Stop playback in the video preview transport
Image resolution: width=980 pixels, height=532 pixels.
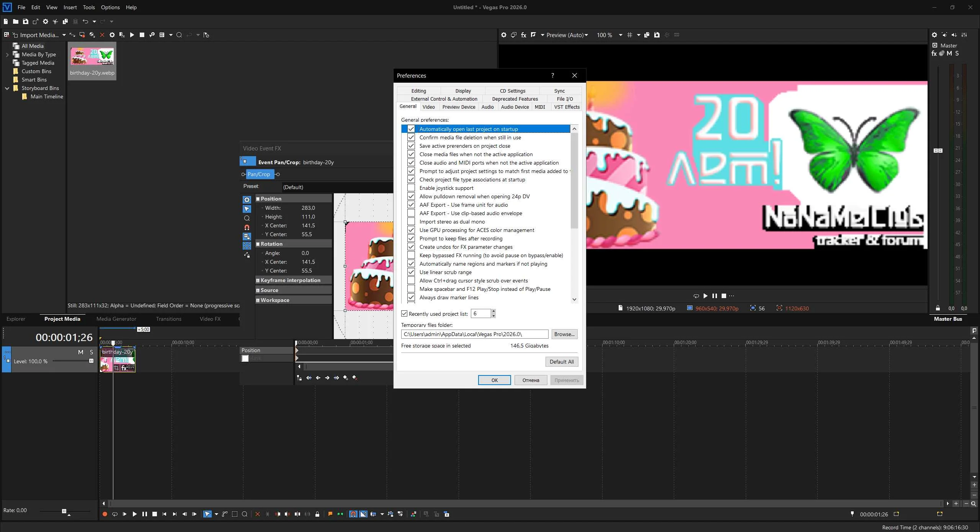coord(724,296)
